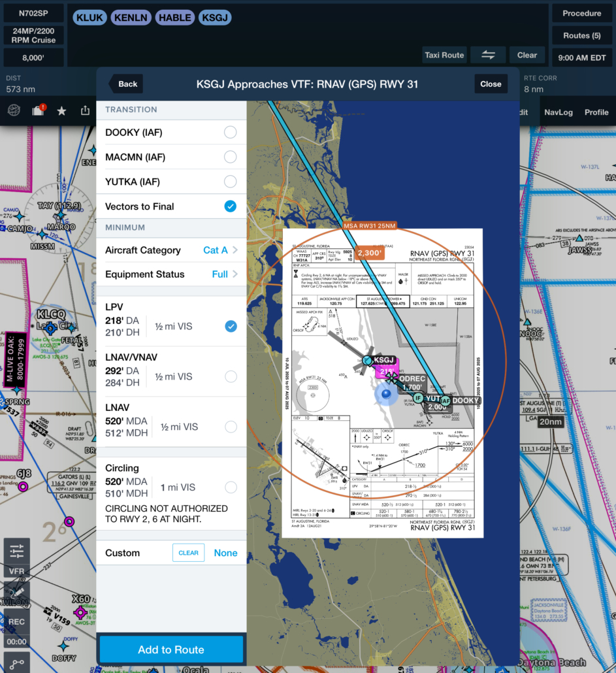Open the flight bag alert icon

pos(39,110)
